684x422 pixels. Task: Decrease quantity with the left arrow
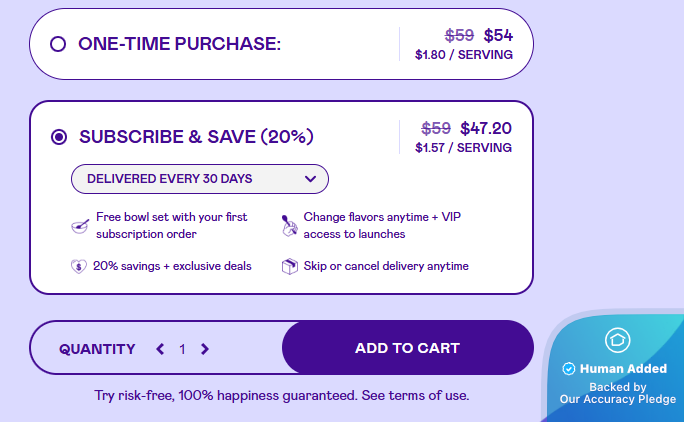160,349
